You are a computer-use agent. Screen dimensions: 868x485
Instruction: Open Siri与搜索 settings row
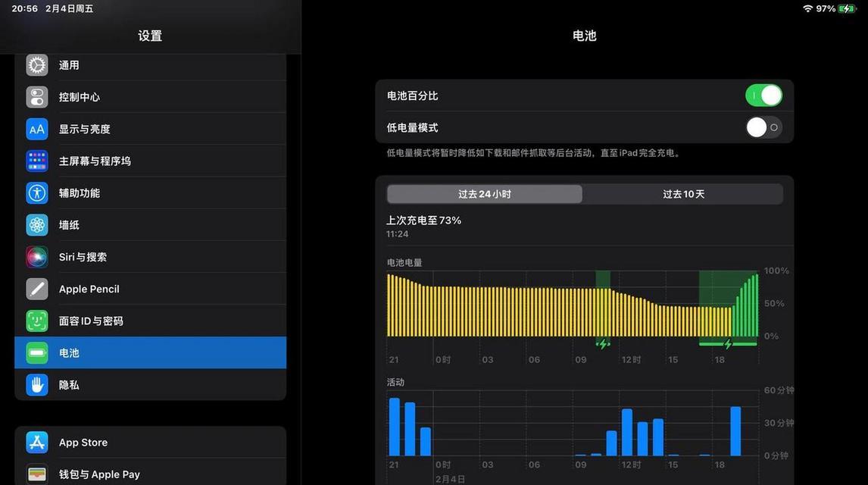click(x=151, y=257)
